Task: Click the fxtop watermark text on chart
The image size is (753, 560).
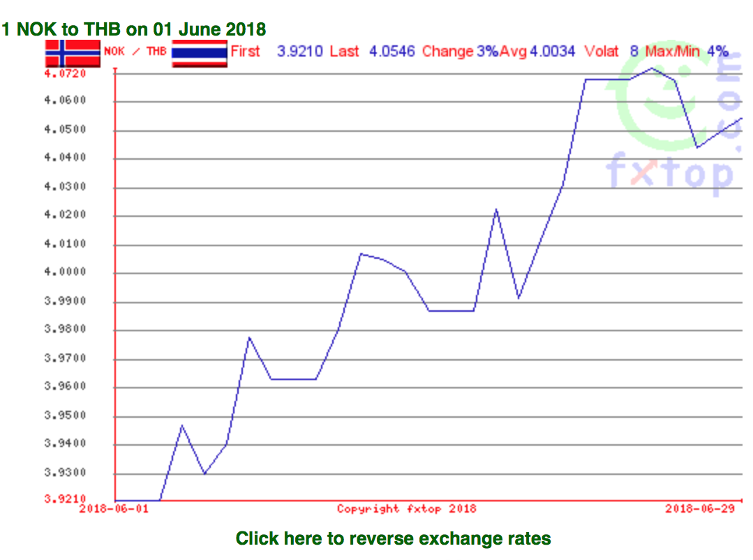Action: (669, 172)
